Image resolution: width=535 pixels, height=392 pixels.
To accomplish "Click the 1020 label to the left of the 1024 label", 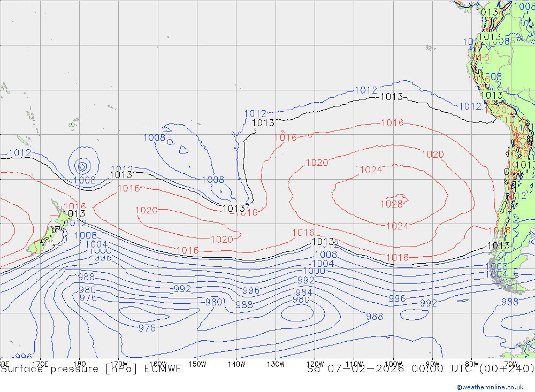I will (x=317, y=163).
